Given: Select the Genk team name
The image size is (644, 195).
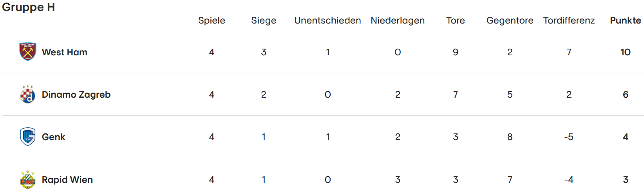Looking at the screenshot, I should [x=54, y=137].
